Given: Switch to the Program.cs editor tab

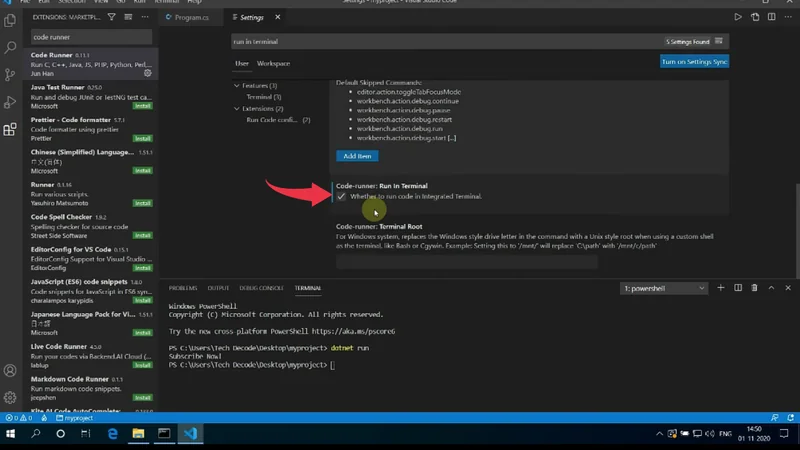Looking at the screenshot, I should click(191, 17).
